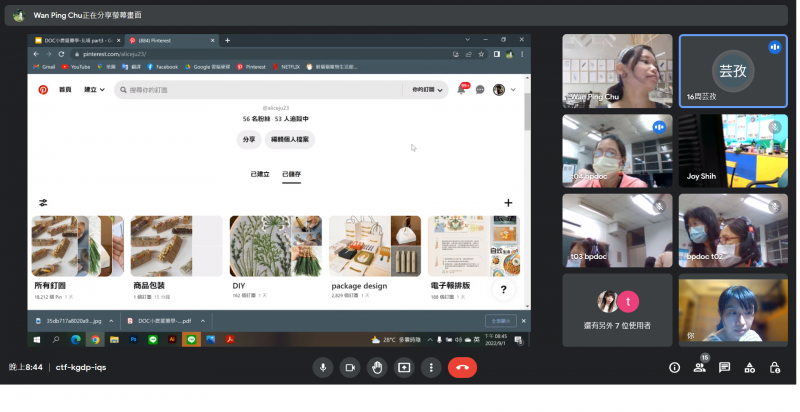Turn off the camera in the call bar
Screen dimensions: 800x412
point(350,367)
